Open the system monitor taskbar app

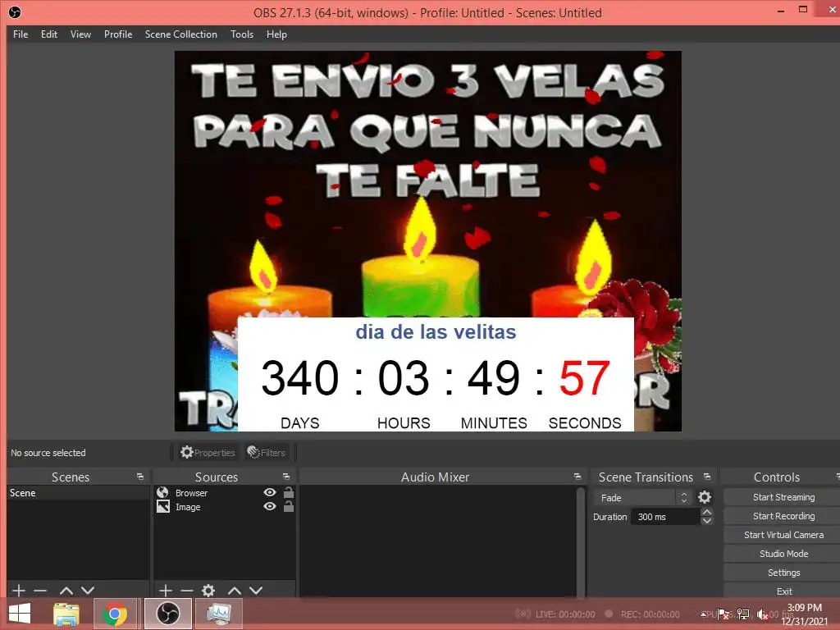point(218,614)
